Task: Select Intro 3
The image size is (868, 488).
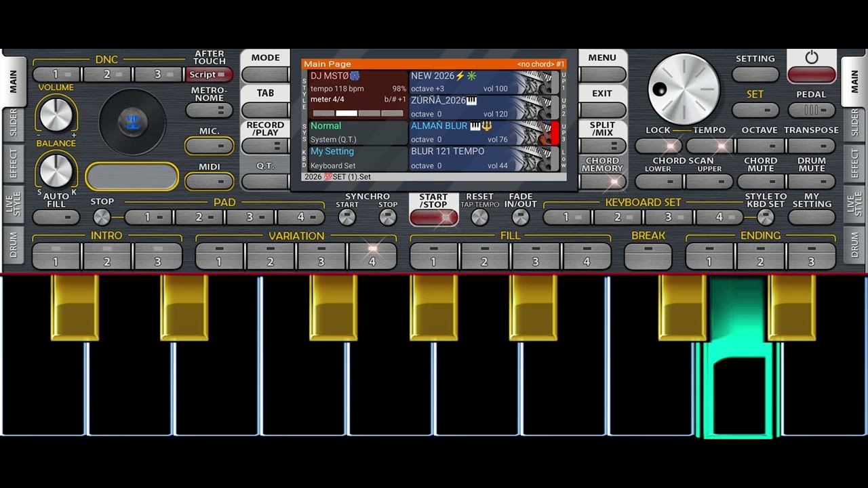Action: (158, 256)
